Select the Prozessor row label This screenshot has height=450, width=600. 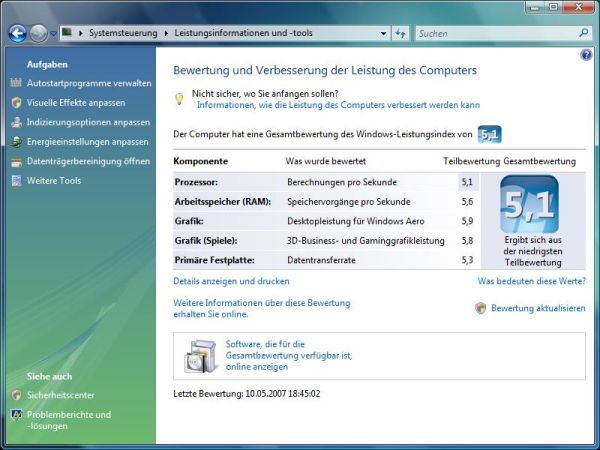point(196,182)
